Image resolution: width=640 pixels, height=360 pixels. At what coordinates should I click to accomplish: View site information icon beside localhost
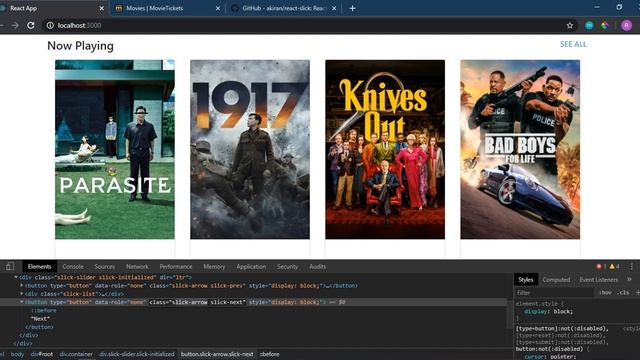pyautogui.click(x=50, y=25)
